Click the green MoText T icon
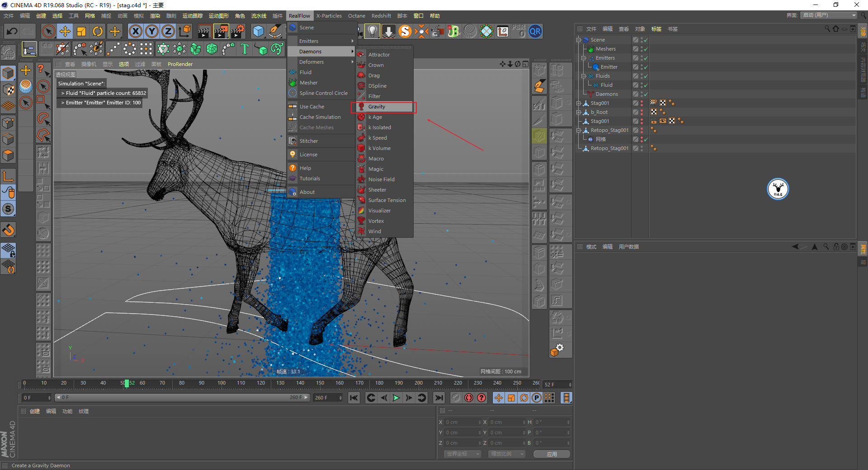Screen dimensions: 868x470 [x=245, y=49]
